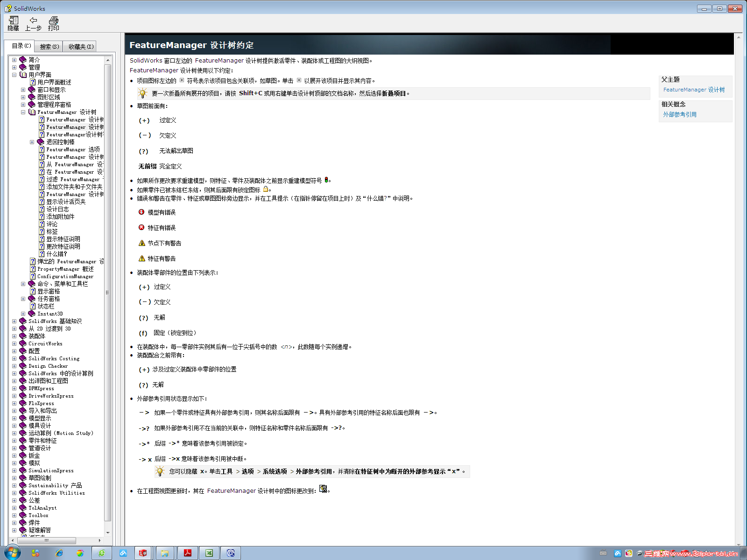Expand the 简介 tree node
Viewport: 747px width, 560px height.
pos(14,60)
